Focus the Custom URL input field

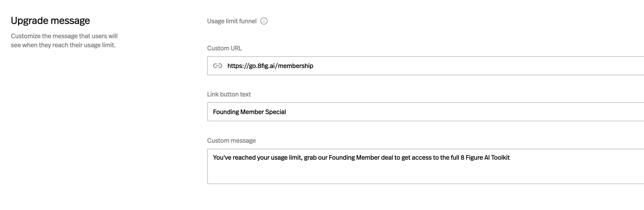(425, 66)
